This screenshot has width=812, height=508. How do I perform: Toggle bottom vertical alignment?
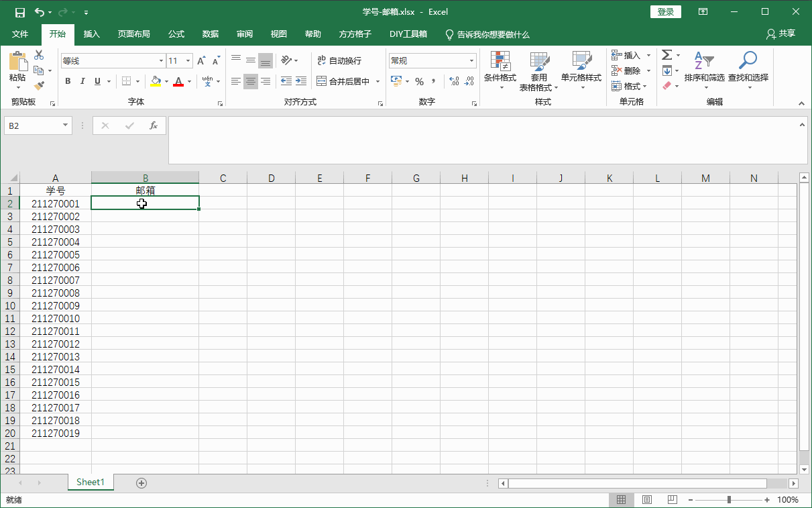click(x=266, y=60)
